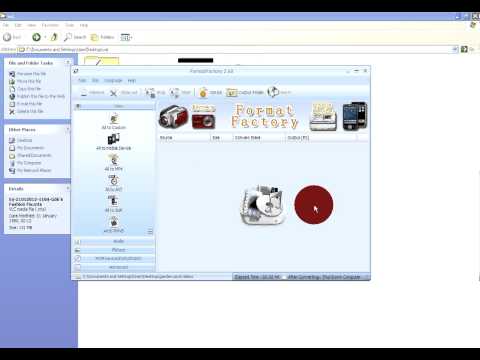Image resolution: width=480 pixels, height=360 pixels.
Task: Open Views dropdown in Explorer toolbar
Action: click(x=126, y=37)
